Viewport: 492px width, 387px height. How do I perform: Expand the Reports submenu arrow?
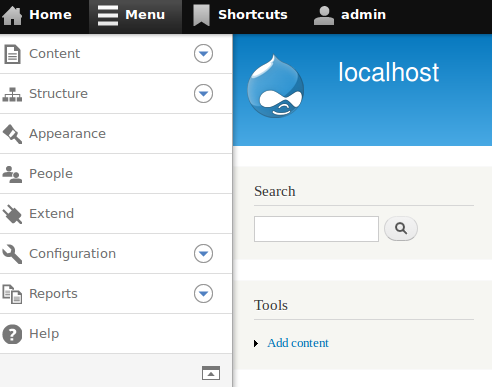(203, 293)
